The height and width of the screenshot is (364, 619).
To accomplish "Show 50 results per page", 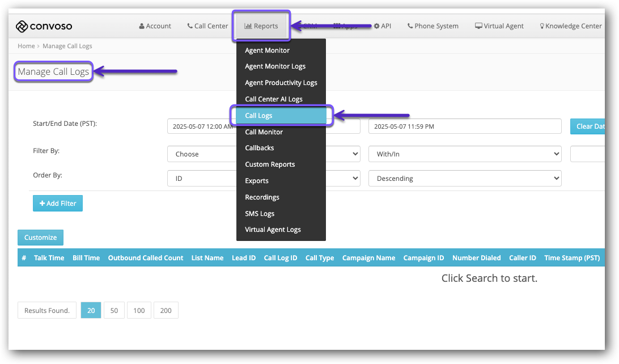I will point(114,310).
